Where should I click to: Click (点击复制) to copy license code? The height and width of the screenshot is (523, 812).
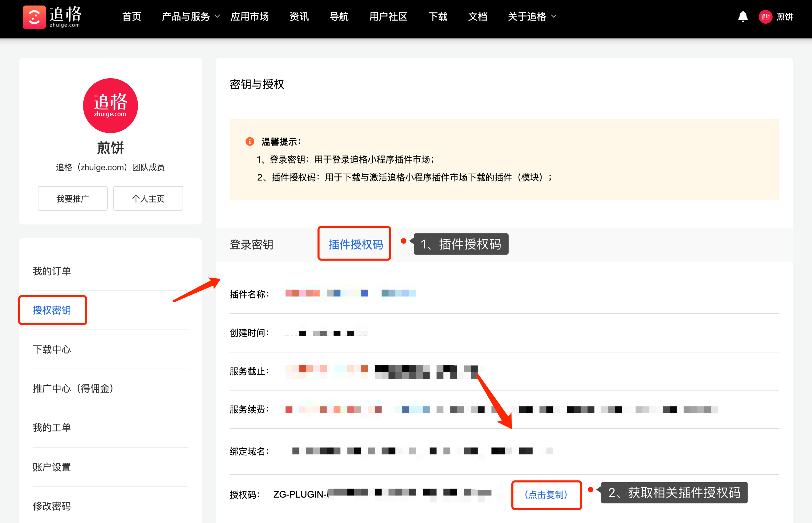[546, 495]
